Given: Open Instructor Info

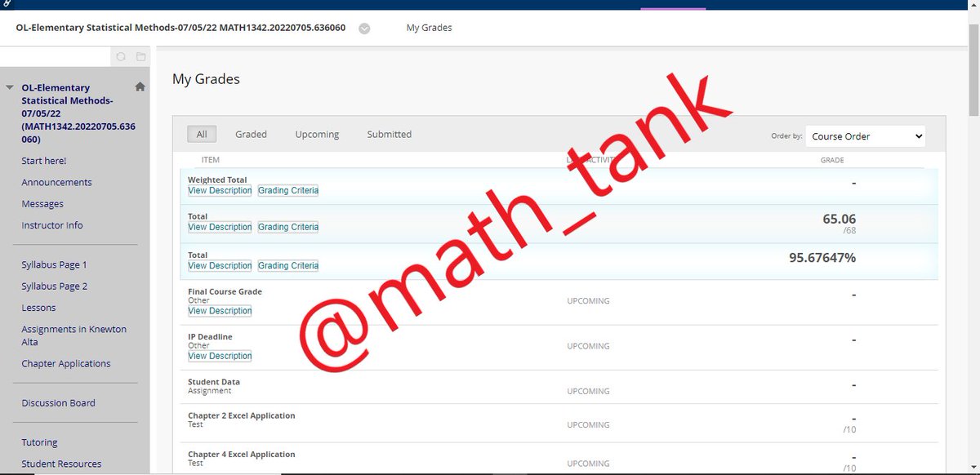Looking at the screenshot, I should pos(51,224).
